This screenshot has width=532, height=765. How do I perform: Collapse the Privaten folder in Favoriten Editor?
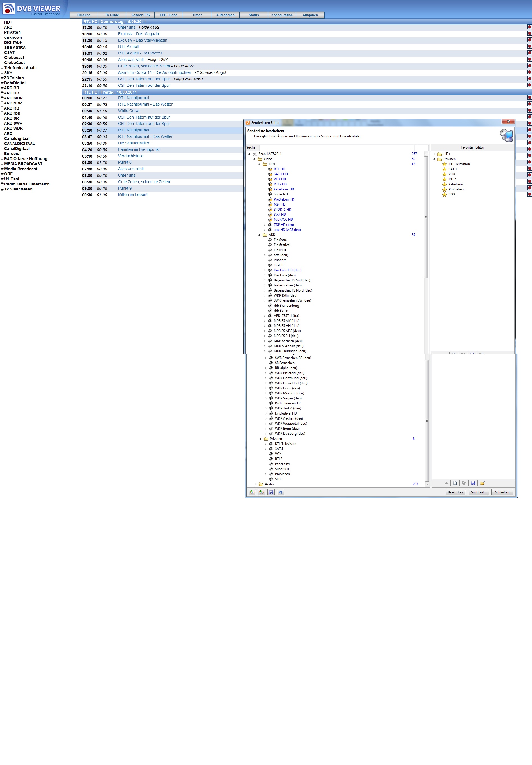434,159
